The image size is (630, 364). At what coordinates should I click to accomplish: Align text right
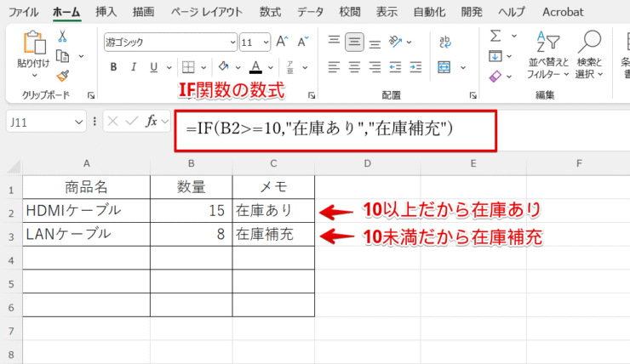tap(375, 67)
